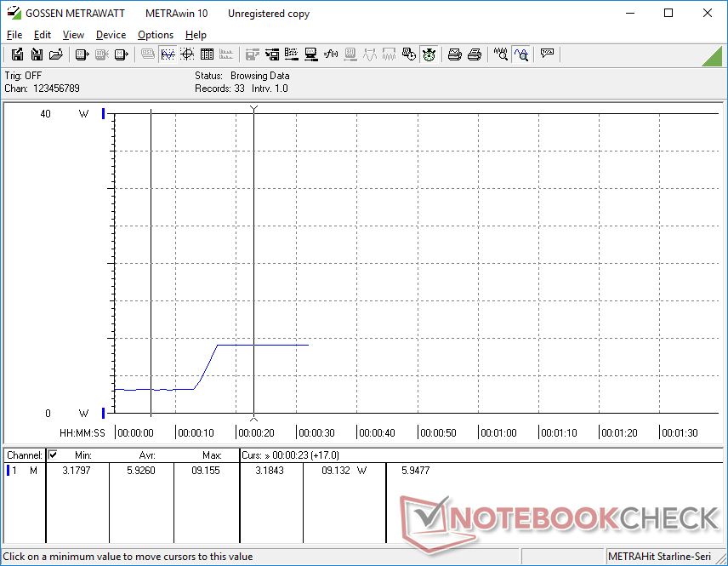Viewport: 728px width, 566px height.
Task: Click the open folder toolbar icon
Action: click(x=56, y=54)
